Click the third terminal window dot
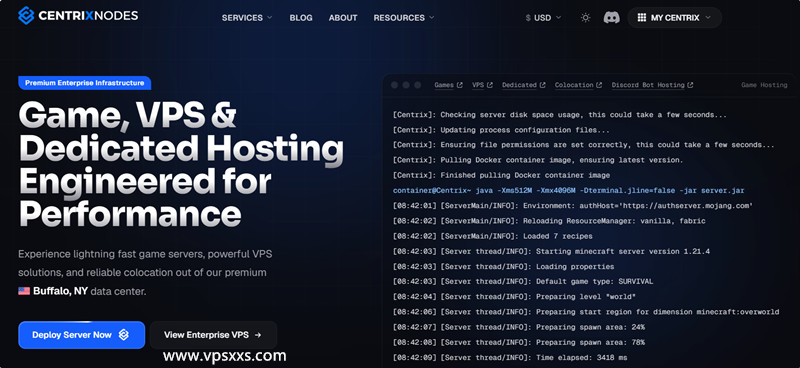This screenshot has width=800, height=368. [417, 85]
